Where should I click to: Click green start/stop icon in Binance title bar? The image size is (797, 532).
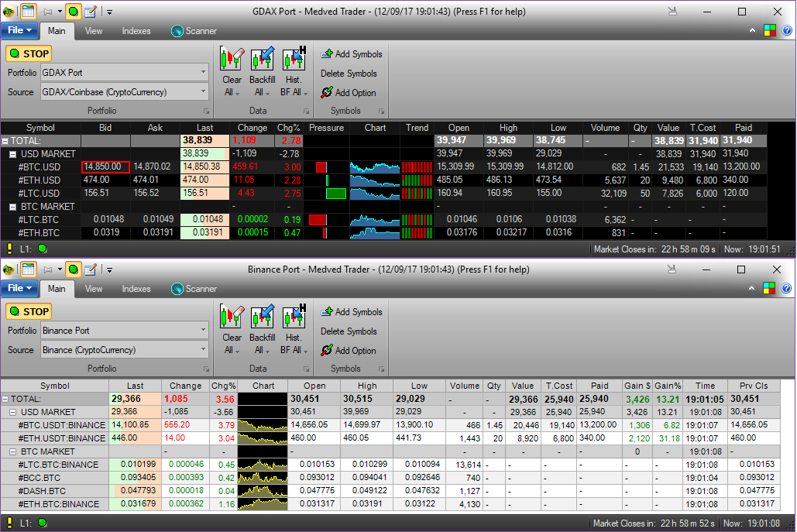(73, 269)
